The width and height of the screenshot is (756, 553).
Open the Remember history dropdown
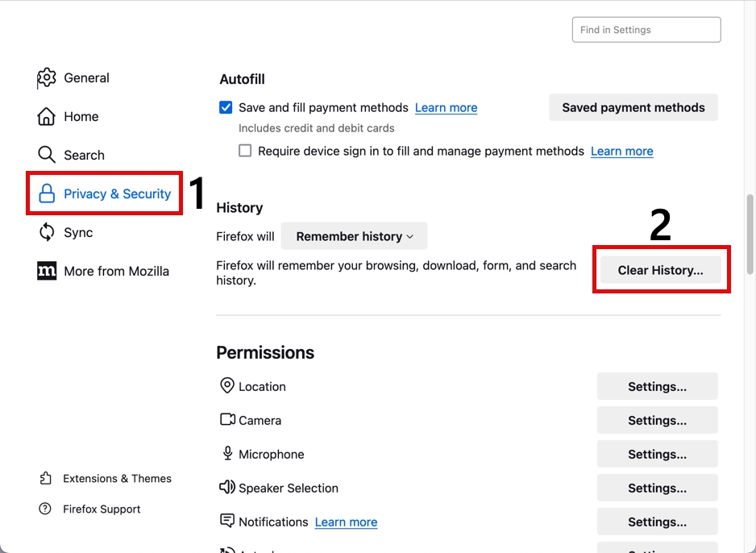click(x=354, y=236)
